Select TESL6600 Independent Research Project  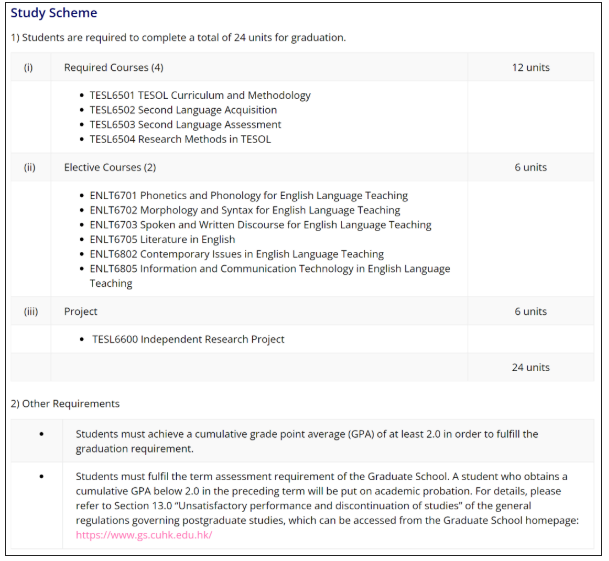188,339
